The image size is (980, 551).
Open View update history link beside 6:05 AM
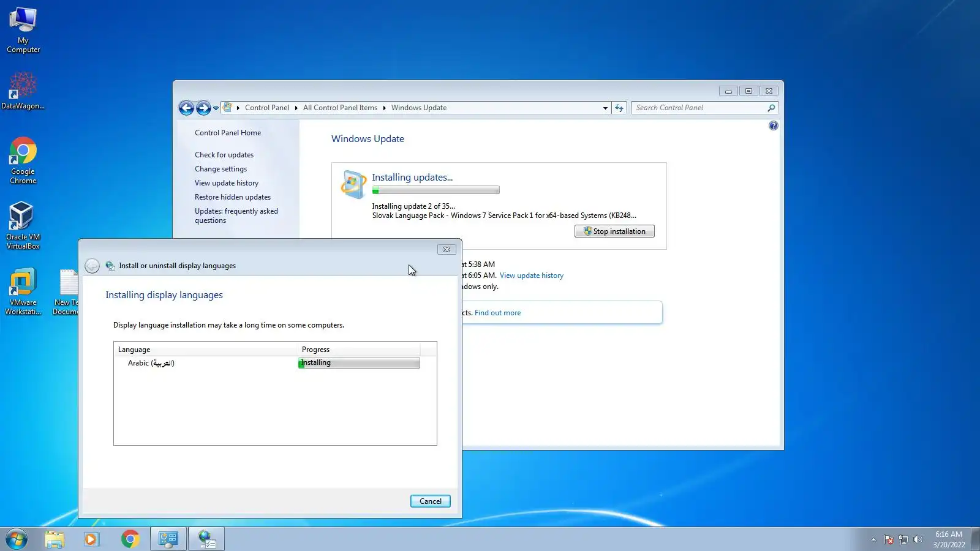[532, 275]
